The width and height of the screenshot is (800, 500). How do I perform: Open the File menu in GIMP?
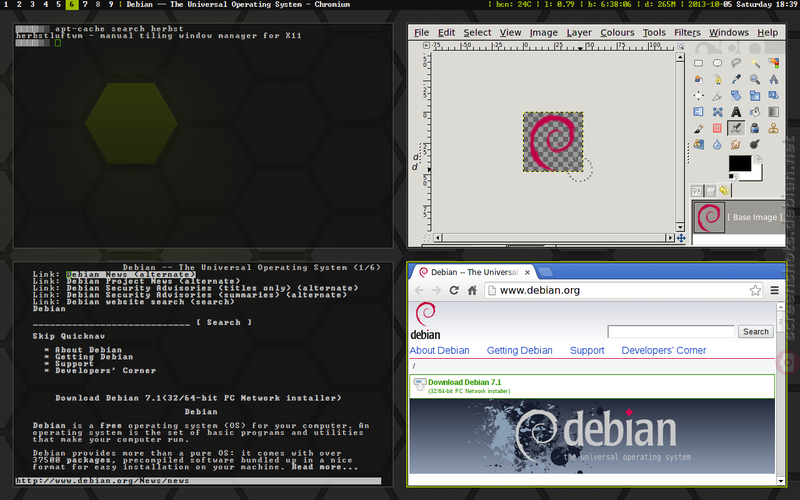tap(421, 33)
